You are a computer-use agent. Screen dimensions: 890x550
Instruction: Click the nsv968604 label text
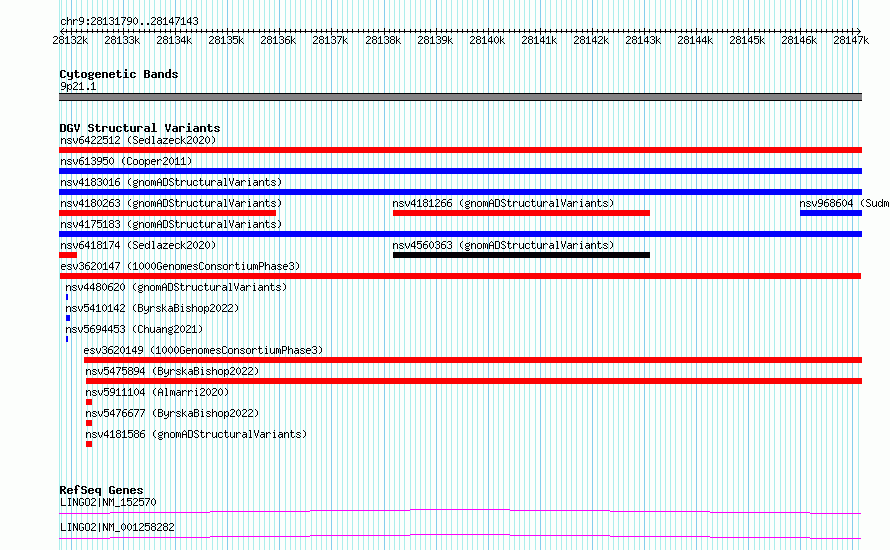tap(826, 203)
